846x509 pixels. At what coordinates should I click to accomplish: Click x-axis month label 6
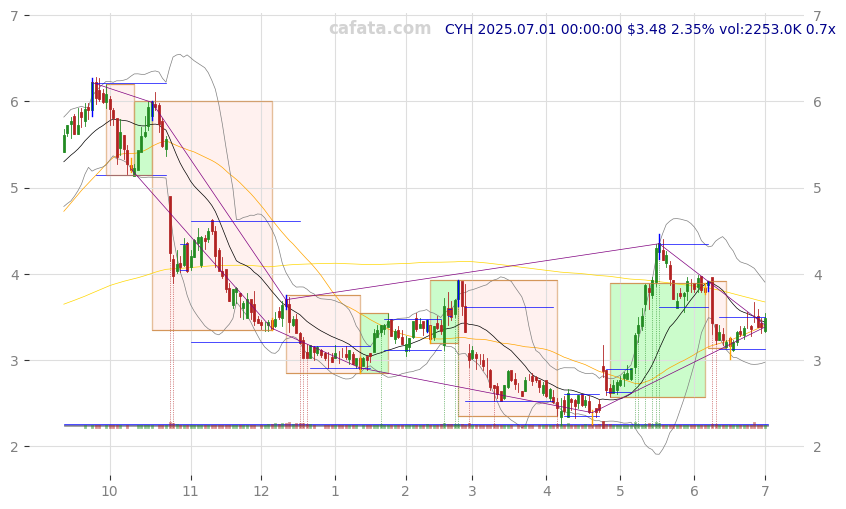coord(694,491)
